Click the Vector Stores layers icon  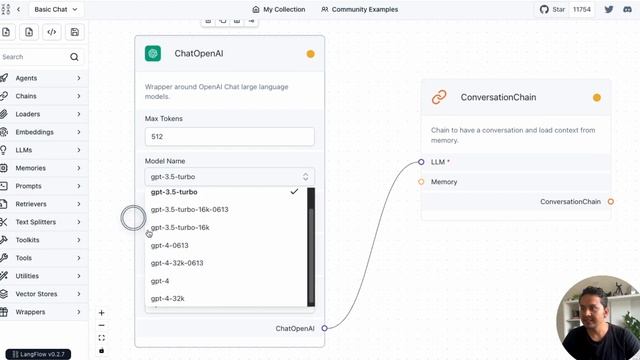click(4, 294)
